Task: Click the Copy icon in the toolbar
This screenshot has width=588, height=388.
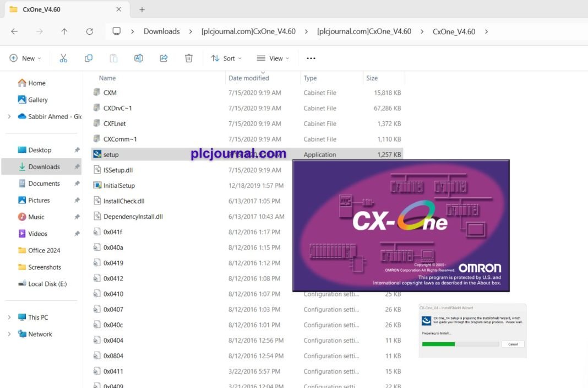Action: coord(88,58)
